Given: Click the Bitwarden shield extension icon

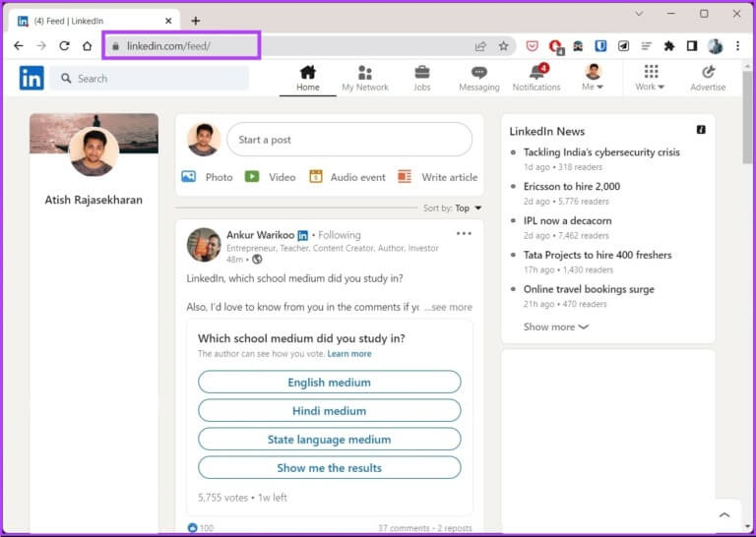Looking at the screenshot, I should click(600, 46).
